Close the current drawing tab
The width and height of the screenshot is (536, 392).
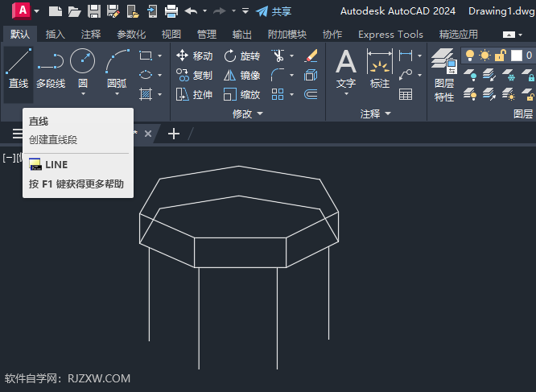click(147, 134)
